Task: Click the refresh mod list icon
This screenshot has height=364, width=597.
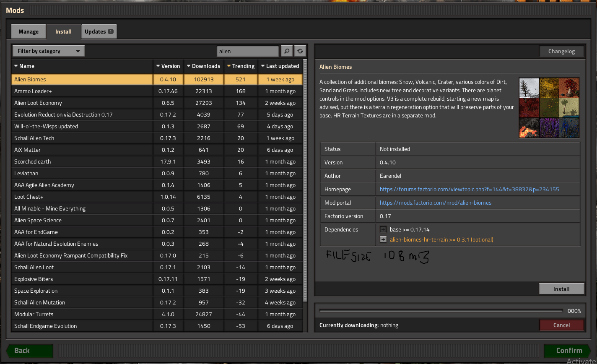Action: [x=300, y=51]
